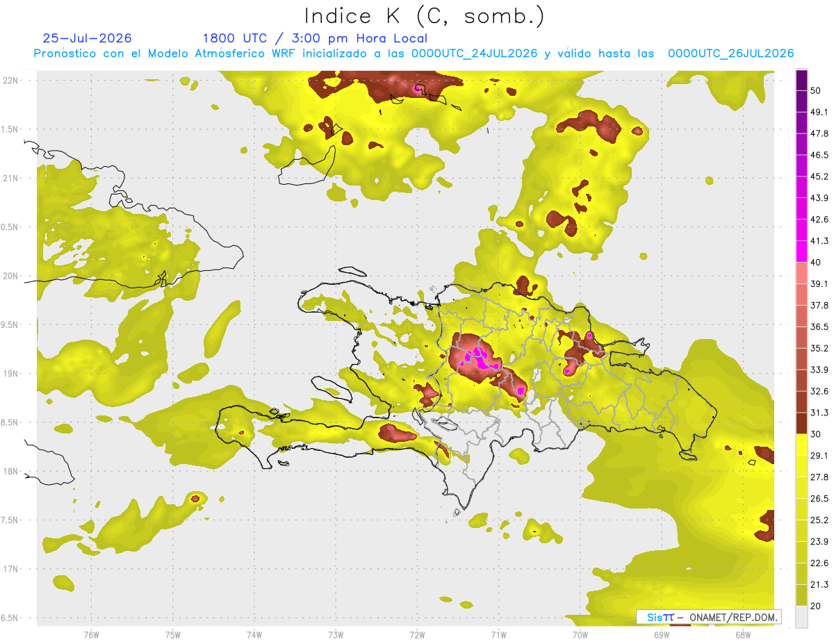The width and height of the screenshot is (834, 644).
Task: Click the colorbar value "22.6"
Action: coord(819,563)
